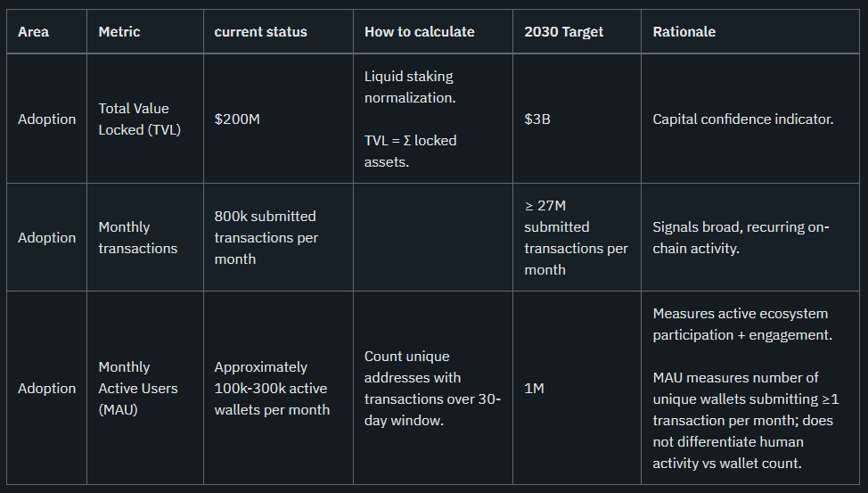Select the "How to calculate" header cell
Screen dimensions: 868x493
(419, 31)
